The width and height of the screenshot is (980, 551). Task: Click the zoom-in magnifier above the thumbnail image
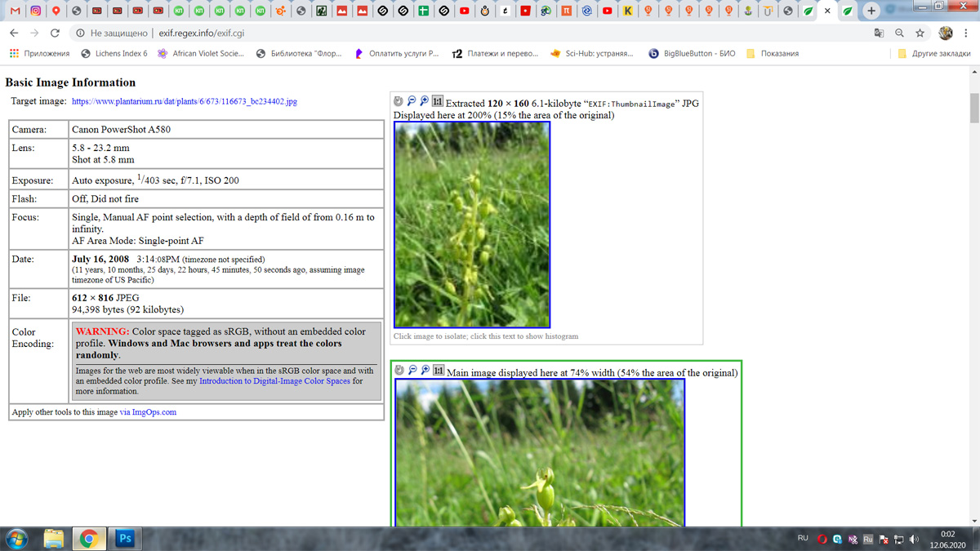click(425, 101)
